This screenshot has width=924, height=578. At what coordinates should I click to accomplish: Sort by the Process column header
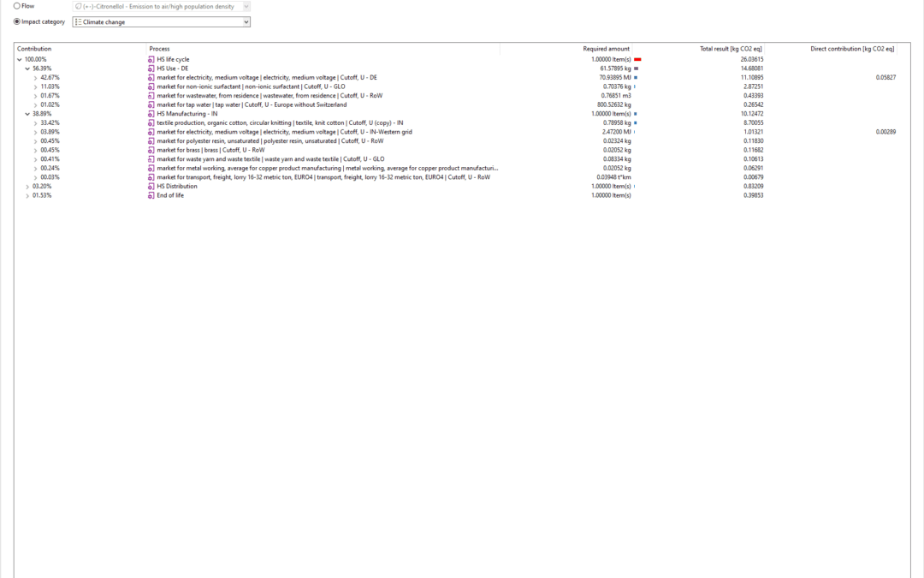click(323, 49)
